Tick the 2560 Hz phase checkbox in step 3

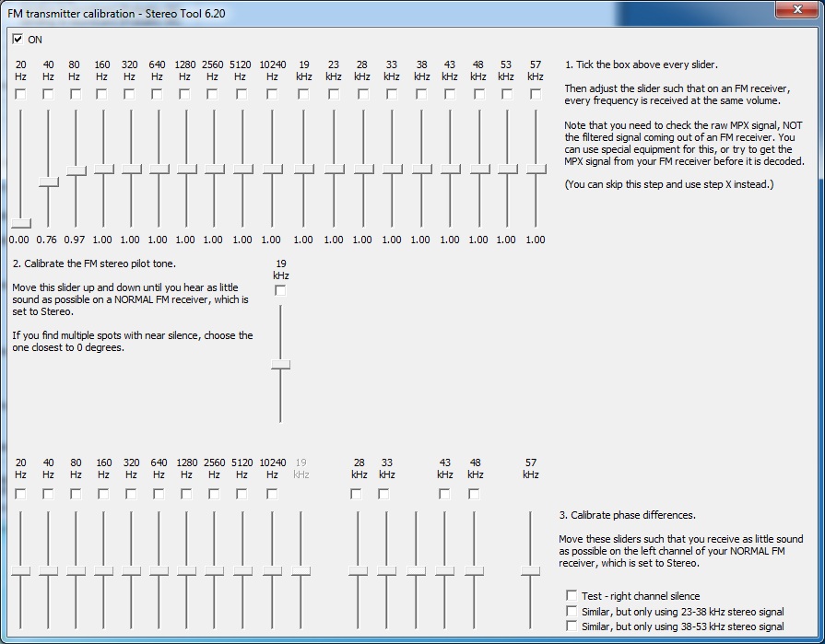click(214, 494)
